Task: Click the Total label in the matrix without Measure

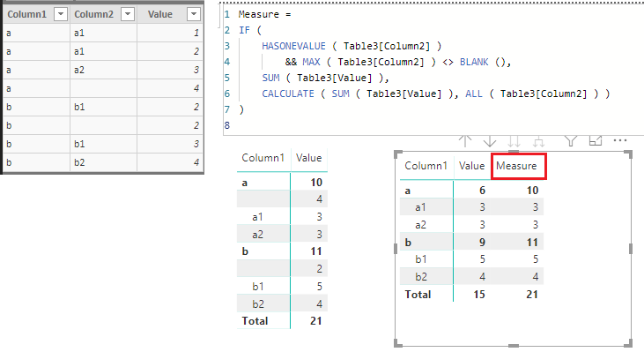Action: (x=255, y=321)
